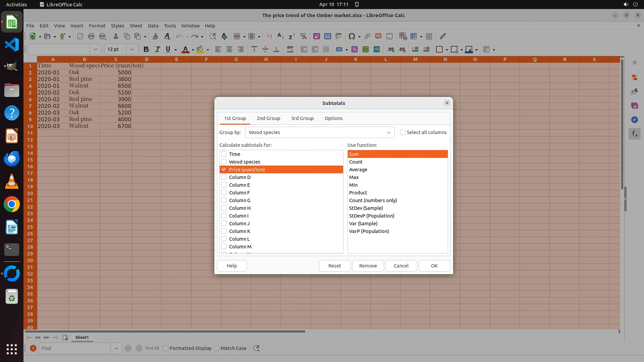
Task: Click the Insert Chart icon
Action: [x=328, y=37]
